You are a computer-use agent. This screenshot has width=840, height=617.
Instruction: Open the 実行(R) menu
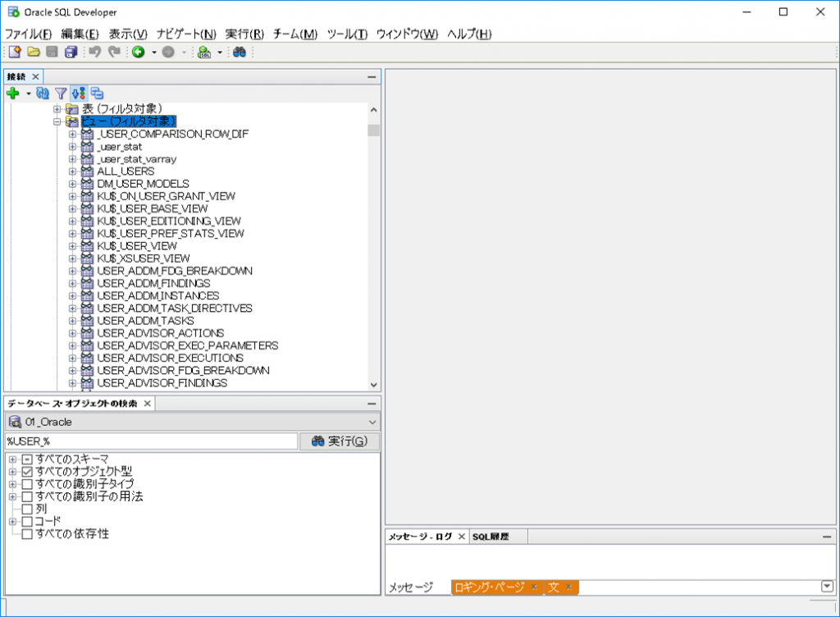tap(244, 34)
